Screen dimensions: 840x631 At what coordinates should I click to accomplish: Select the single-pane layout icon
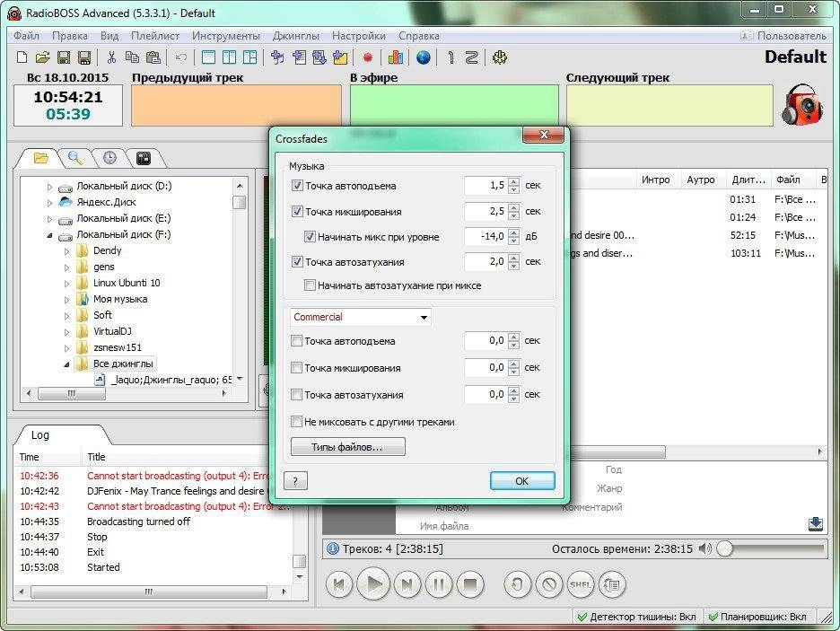(208, 57)
